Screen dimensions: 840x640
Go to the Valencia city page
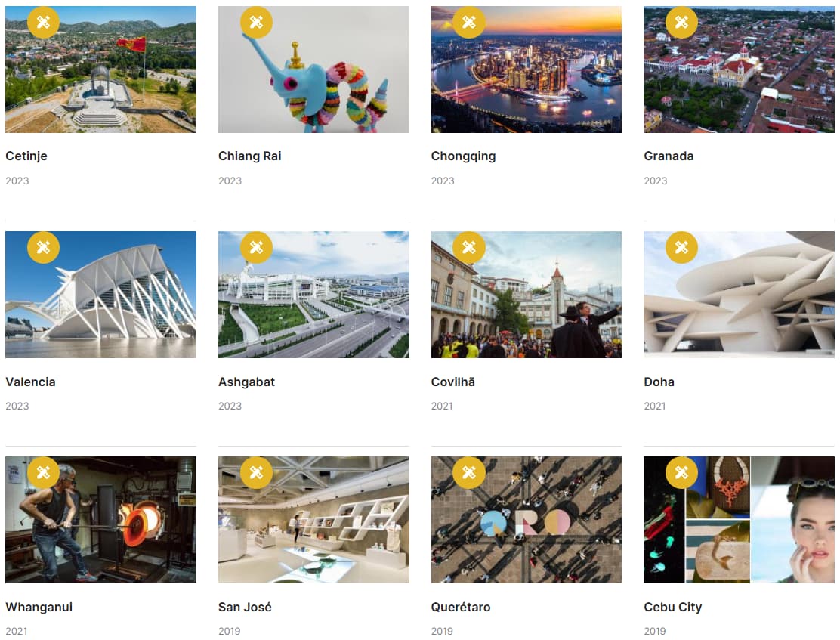(x=30, y=382)
